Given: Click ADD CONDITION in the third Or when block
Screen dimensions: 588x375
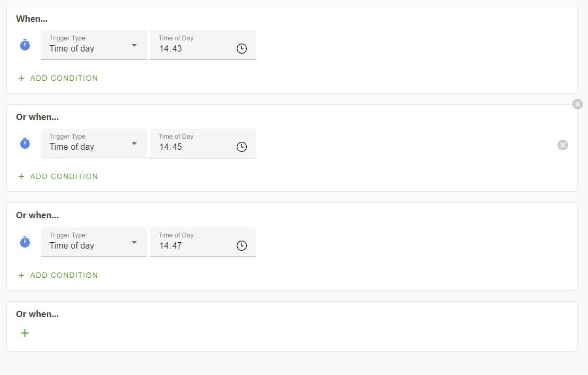Looking at the screenshot, I should pos(62,275).
